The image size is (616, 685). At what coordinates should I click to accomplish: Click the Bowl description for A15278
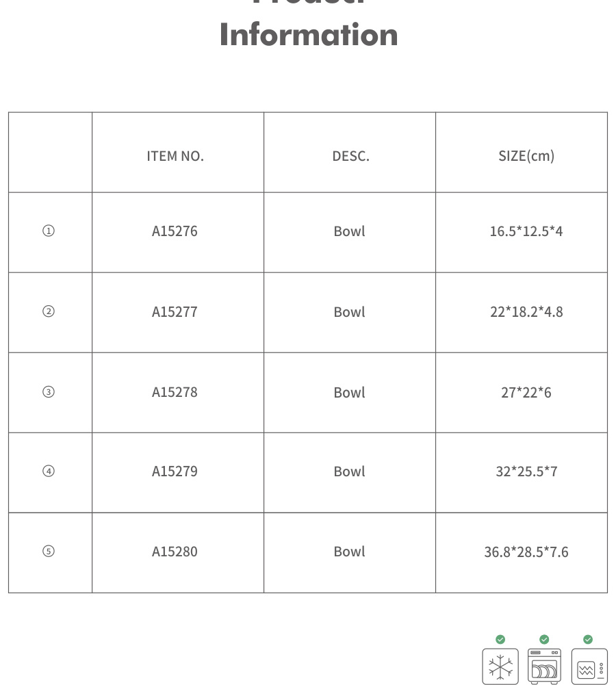[x=349, y=393]
